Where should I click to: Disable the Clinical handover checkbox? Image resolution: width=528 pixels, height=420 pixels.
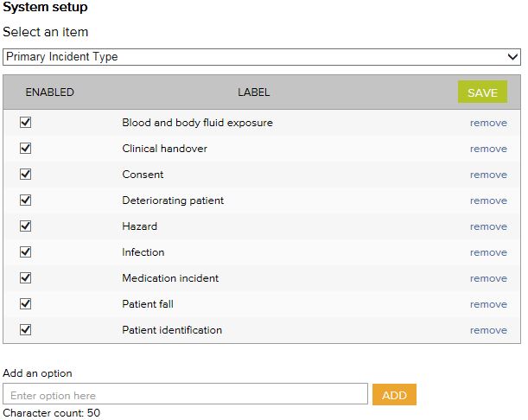coord(26,149)
